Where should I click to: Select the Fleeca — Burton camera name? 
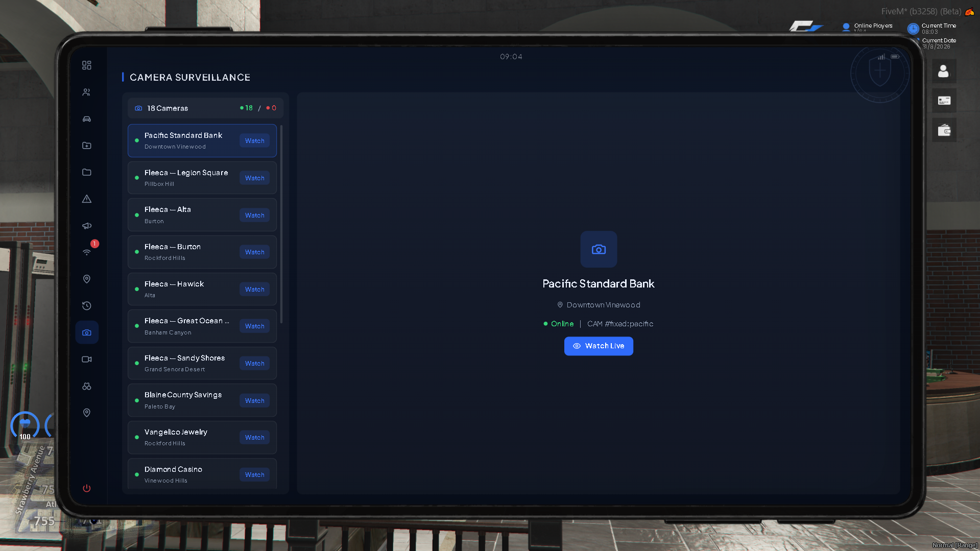tap(173, 247)
